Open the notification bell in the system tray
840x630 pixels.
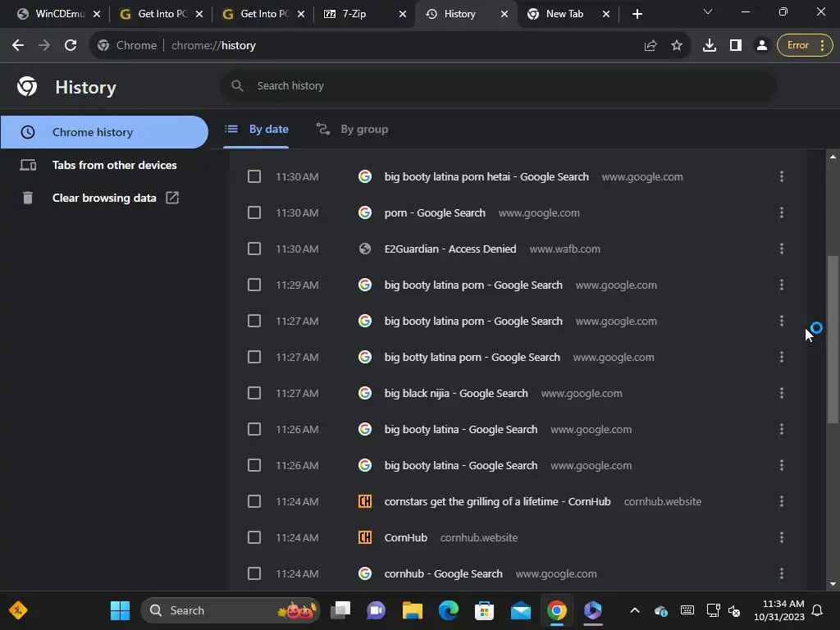(x=818, y=610)
